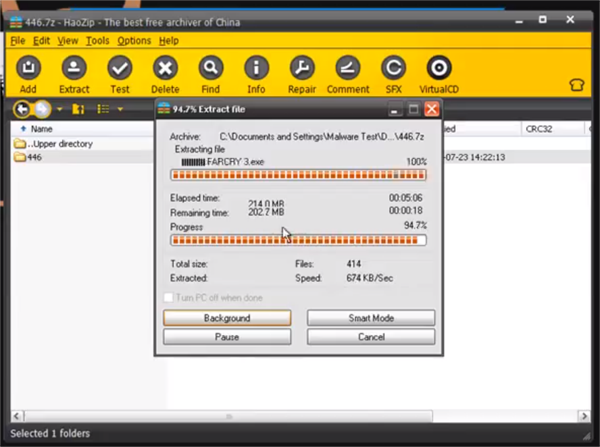Screen dimensions: 600x447
Task: Open the Edit menu
Action: [x=41, y=41]
